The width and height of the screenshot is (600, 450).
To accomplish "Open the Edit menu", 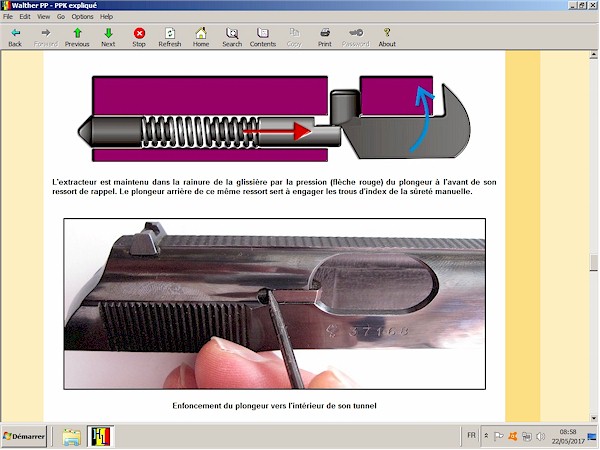I will coord(25,16).
